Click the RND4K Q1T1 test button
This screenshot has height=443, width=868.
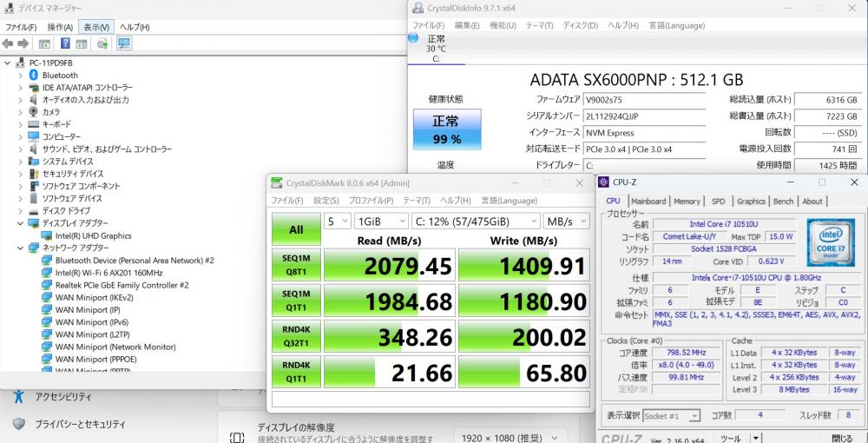pyautogui.click(x=296, y=371)
